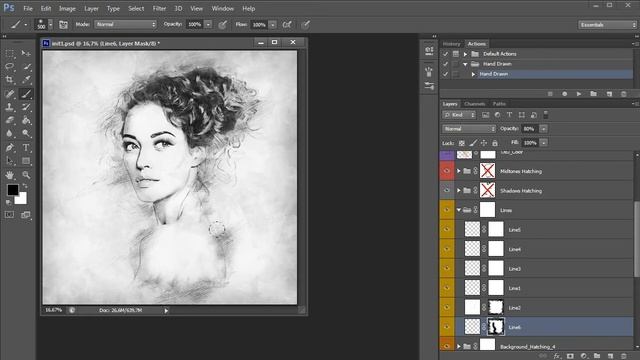
Task: Lock transparent pixels
Action: [x=462, y=143]
